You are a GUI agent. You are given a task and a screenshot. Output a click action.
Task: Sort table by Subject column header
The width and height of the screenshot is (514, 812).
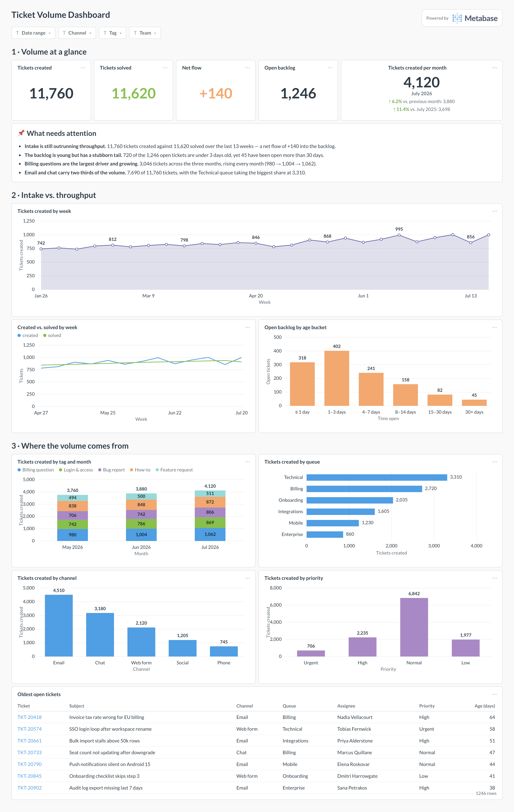click(x=77, y=706)
